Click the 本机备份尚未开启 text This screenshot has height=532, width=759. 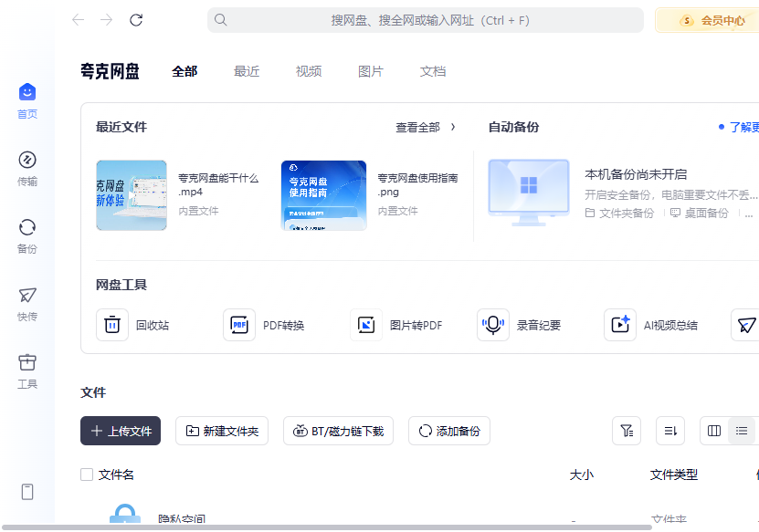(636, 174)
